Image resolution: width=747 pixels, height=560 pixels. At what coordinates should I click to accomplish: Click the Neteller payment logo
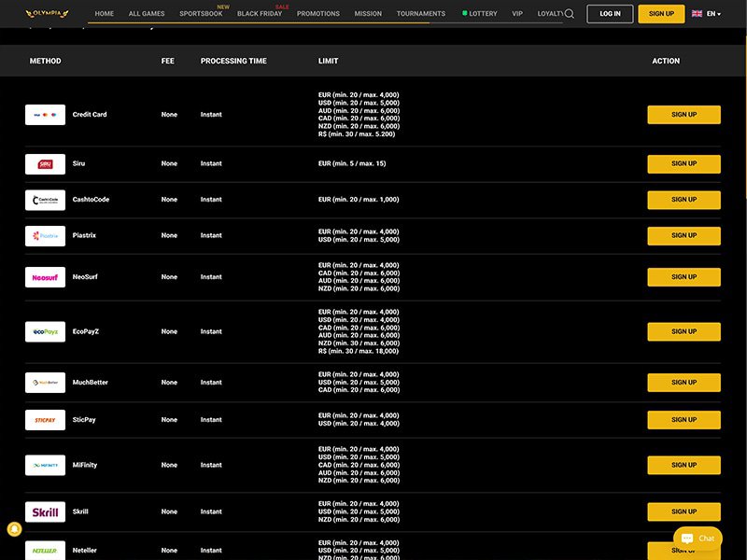click(x=45, y=551)
